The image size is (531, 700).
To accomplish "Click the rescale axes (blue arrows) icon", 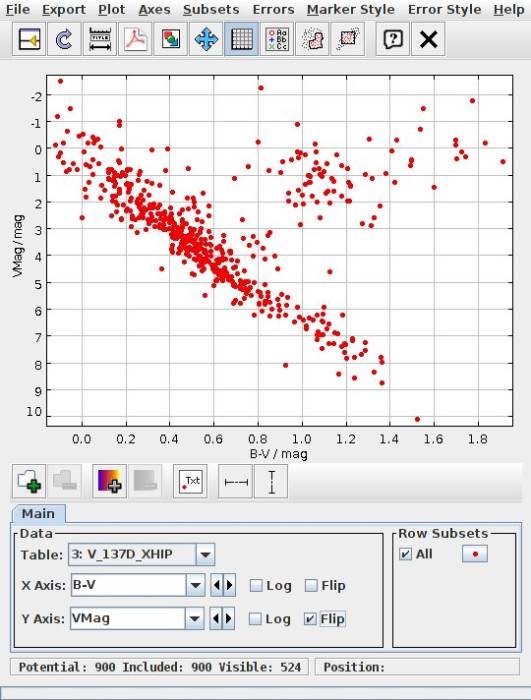I will click(206, 40).
